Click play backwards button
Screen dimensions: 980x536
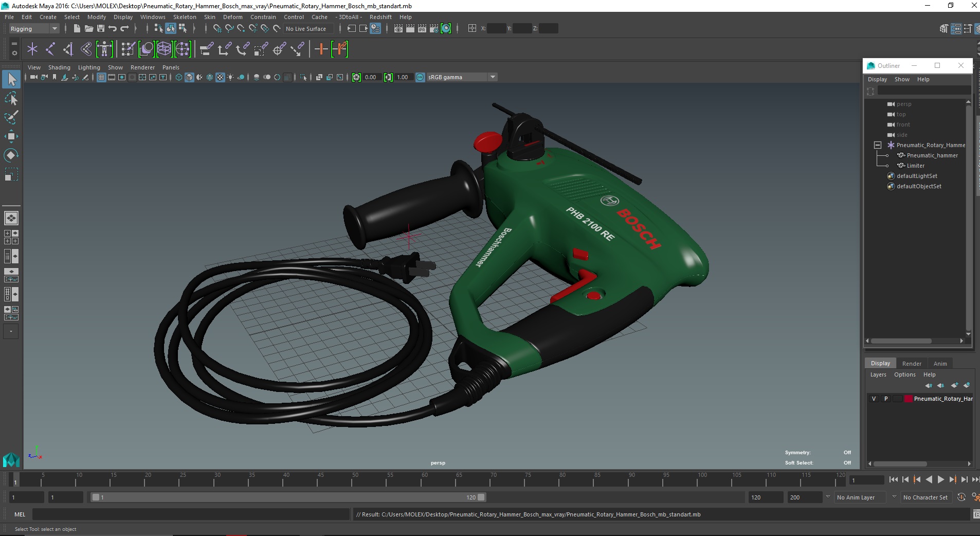point(929,479)
